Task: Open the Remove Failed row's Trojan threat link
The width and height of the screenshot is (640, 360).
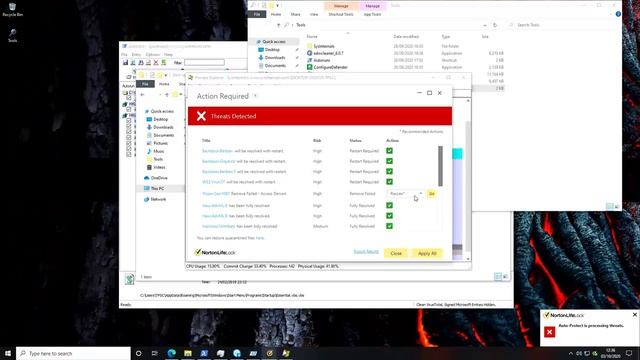Action: coord(216,193)
